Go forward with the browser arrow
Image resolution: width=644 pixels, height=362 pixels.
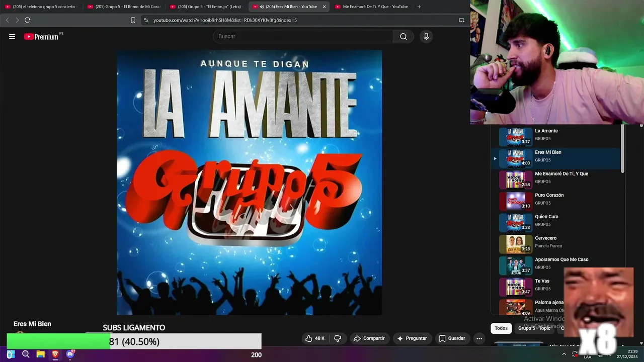(17, 20)
